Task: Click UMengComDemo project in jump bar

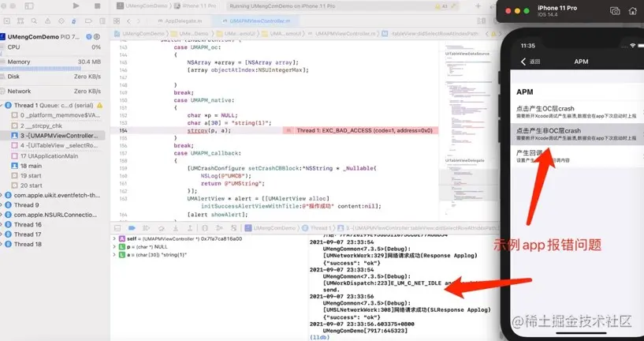Action: pos(140,34)
